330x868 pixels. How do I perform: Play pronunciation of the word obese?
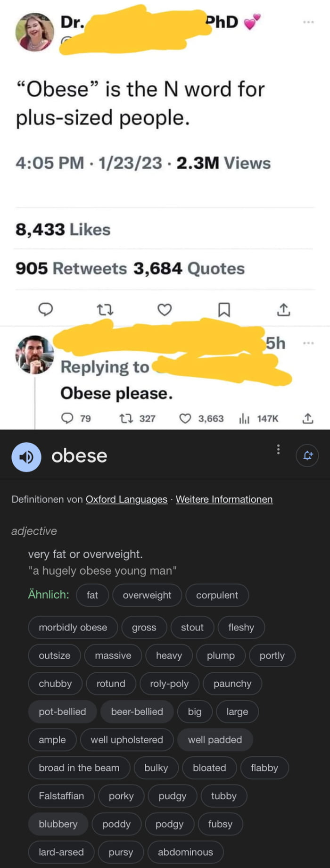[x=26, y=456]
